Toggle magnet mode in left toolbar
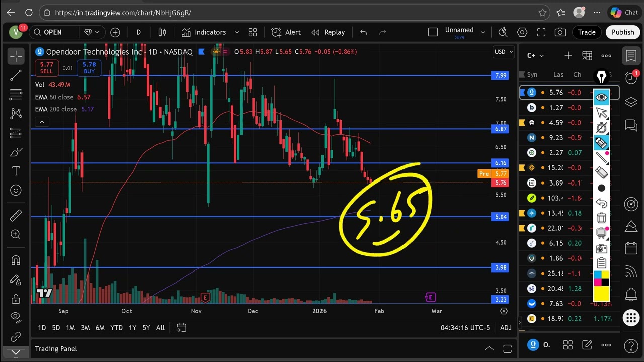Image resolution: width=644 pixels, height=362 pixels. coord(16,260)
